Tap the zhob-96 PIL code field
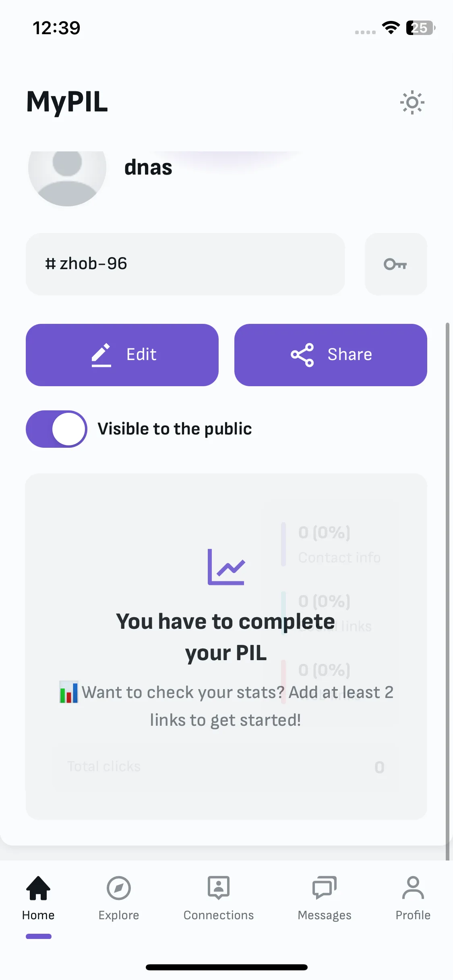 point(185,264)
